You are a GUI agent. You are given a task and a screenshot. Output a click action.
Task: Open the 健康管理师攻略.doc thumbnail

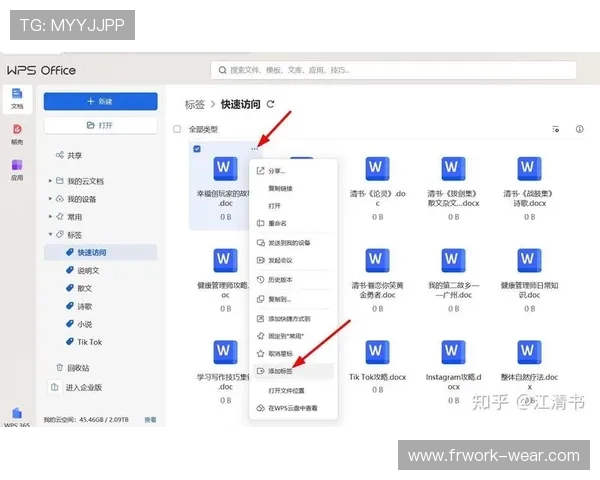coord(225,260)
